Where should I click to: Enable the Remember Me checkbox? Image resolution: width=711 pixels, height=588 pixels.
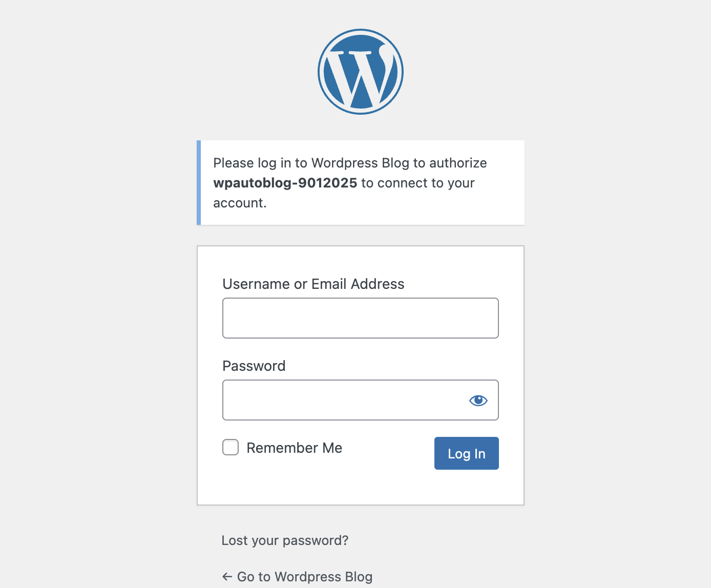pos(231,447)
